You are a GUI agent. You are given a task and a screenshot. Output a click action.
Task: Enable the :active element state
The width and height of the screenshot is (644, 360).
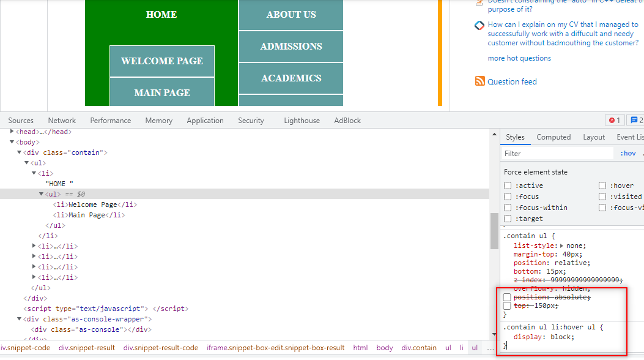pyautogui.click(x=508, y=186)
